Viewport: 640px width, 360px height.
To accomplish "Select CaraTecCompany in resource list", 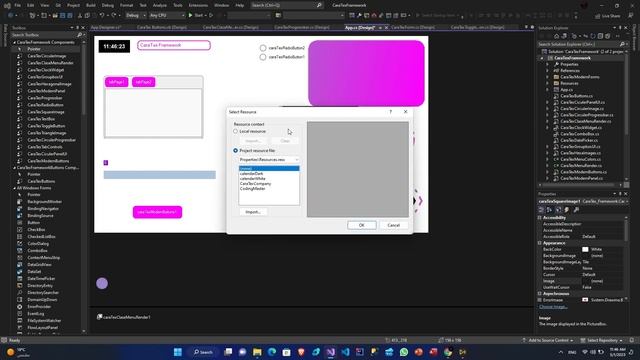I will click(256, 184).
